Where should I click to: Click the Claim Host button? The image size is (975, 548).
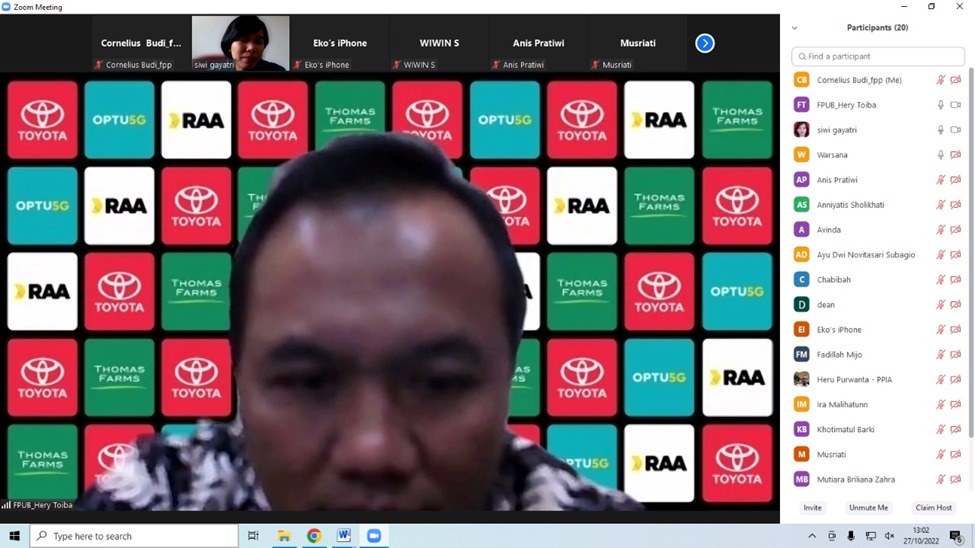pyautogui.click(x=933, y=508)
